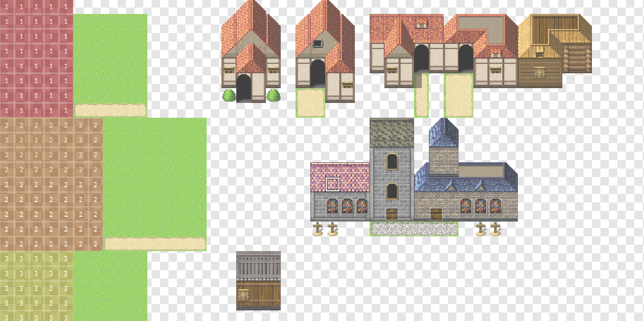Click the sand strip below the top grass block

pos(110,109)
